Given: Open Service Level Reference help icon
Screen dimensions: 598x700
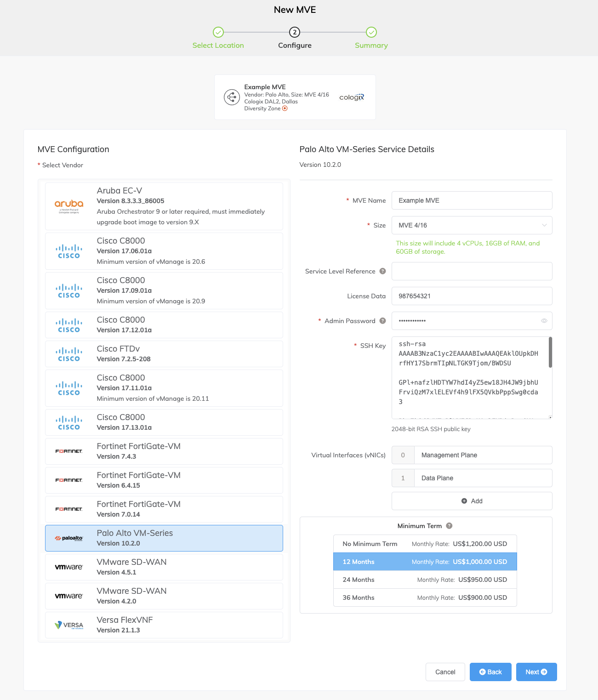Looking at the screenshot, I should point(382,271).
